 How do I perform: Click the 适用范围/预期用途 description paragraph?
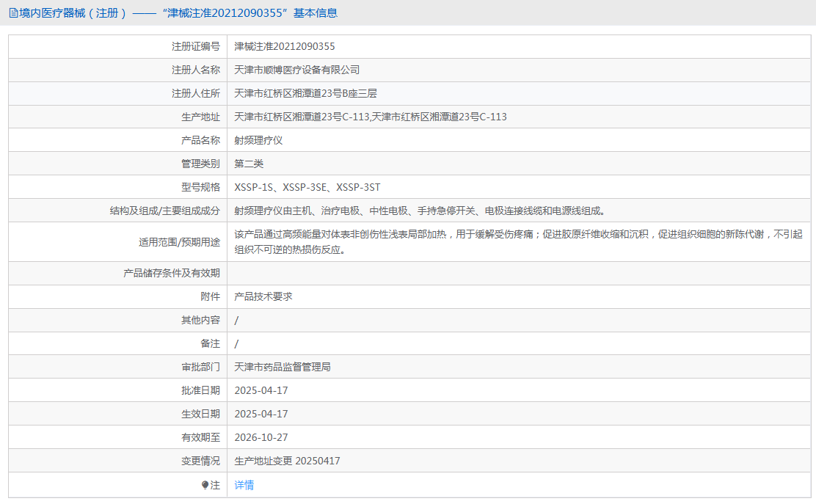pyautogui.click(x=518, y=242)
